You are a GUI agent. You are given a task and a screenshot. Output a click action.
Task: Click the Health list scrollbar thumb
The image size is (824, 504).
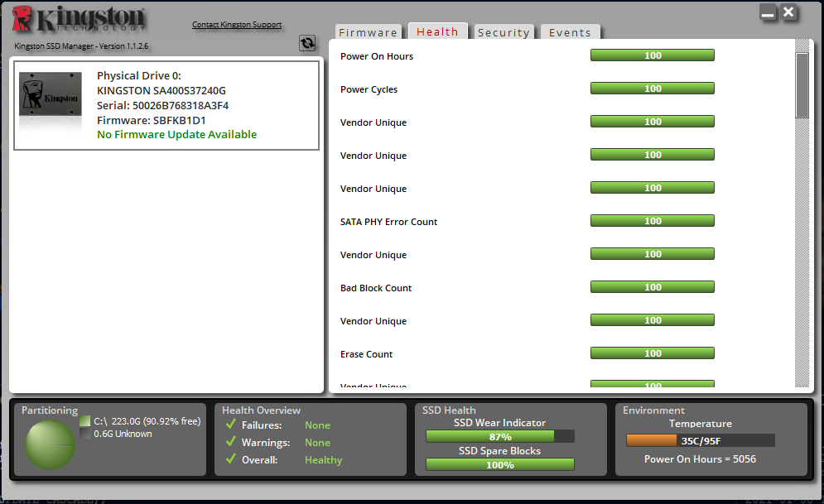pyautogui.click(x=802, y=85)
